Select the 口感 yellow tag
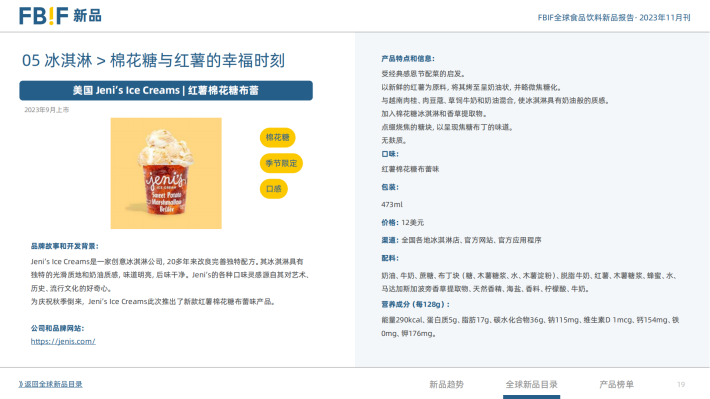This screenshot has height=399, width=710. point(273,189)
